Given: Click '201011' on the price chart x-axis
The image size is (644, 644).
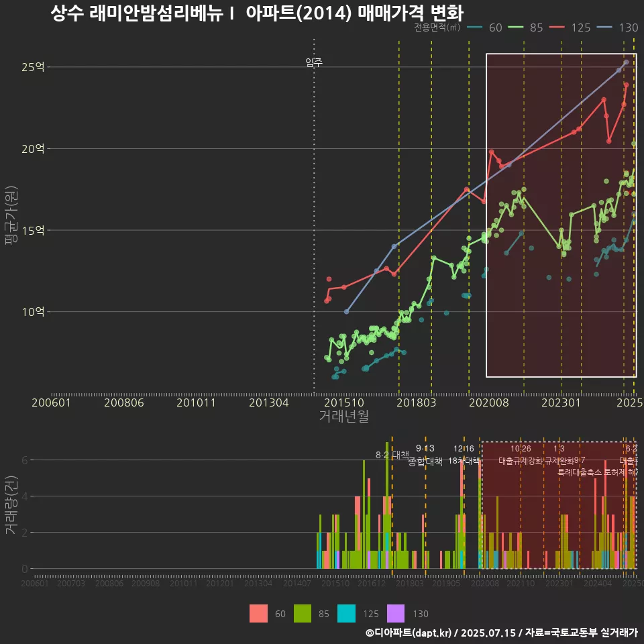Looking at the screenshot, I should tap(197, 402).
